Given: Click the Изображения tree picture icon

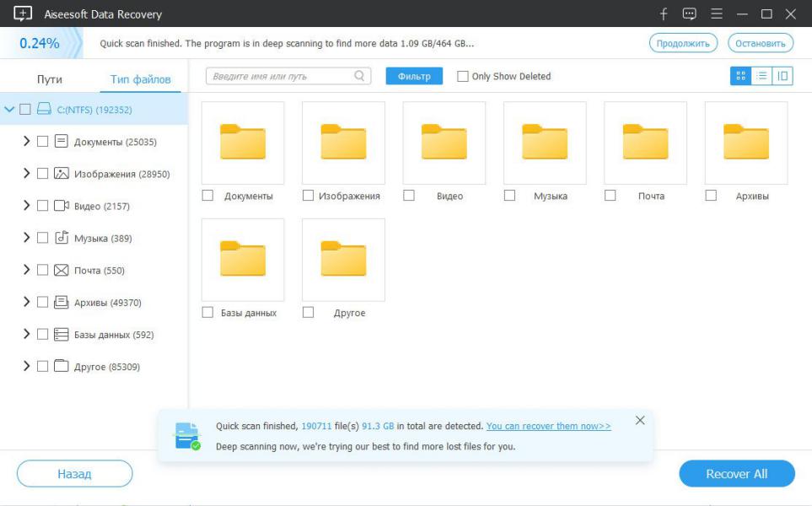Looking at the screenshot, I should click(x=61, y=173).
